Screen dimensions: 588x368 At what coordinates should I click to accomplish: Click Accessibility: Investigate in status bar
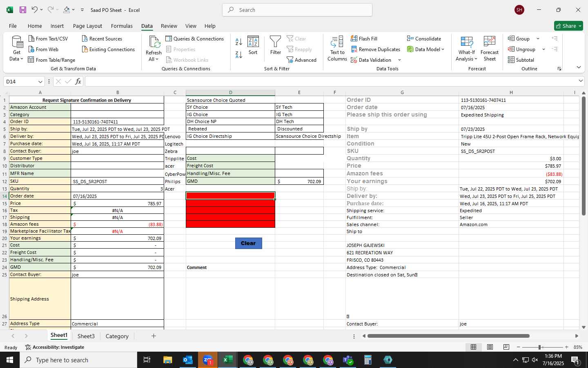[54, 347]
